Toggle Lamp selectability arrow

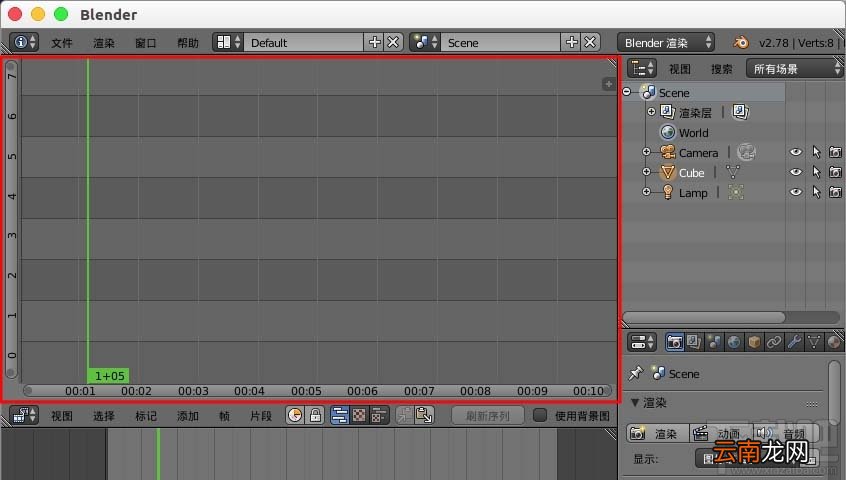point(816,193)
